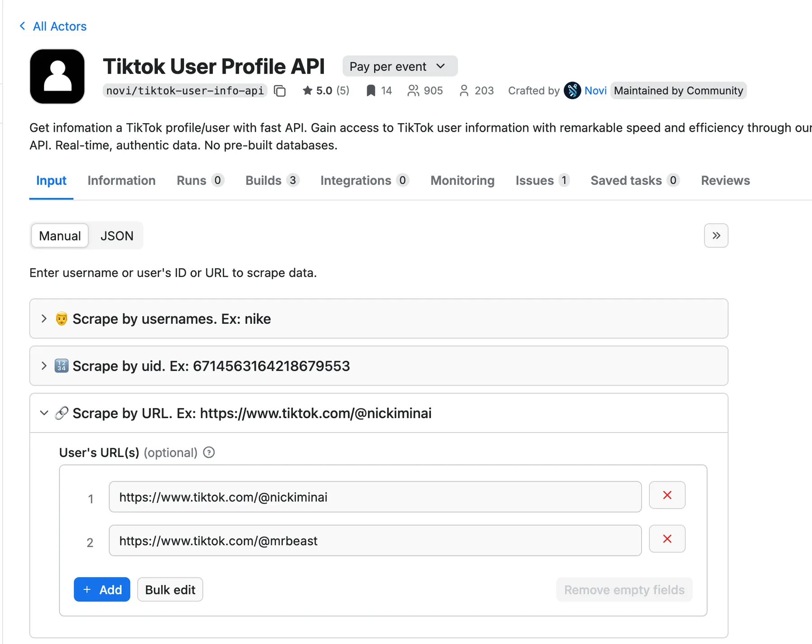Collapse the Scrape by URL section
The height and width of the screenshot is (644, 812).
pos(44,413)
